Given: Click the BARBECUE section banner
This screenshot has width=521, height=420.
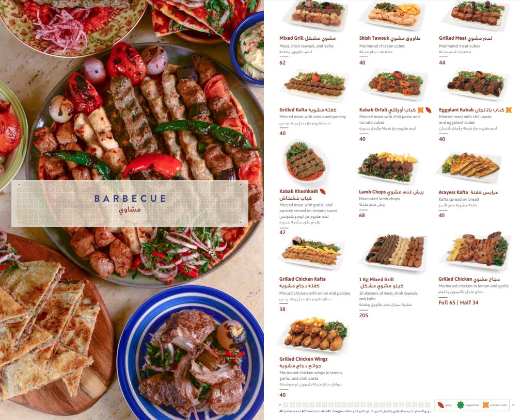Looking at the screenshot, I should click(x=130, y=203).
